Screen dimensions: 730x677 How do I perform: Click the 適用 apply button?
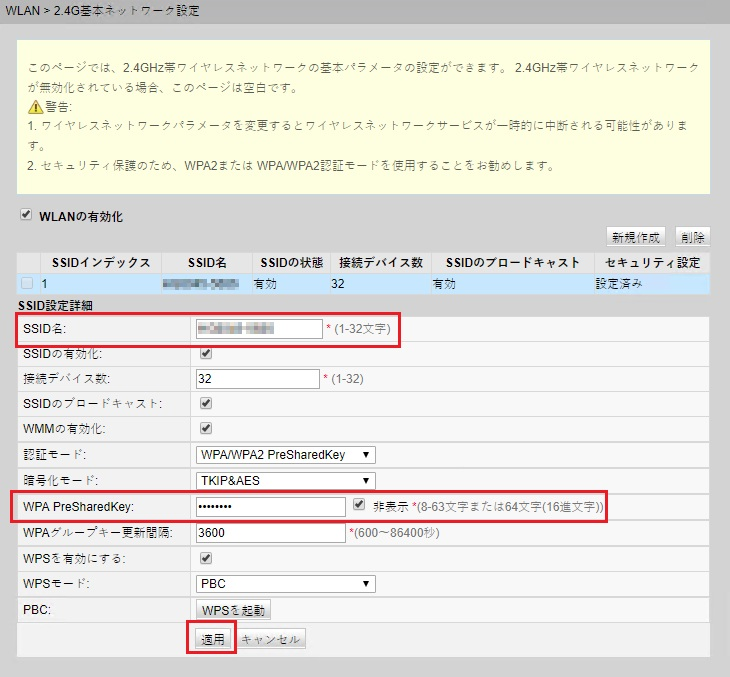point(213,639)
